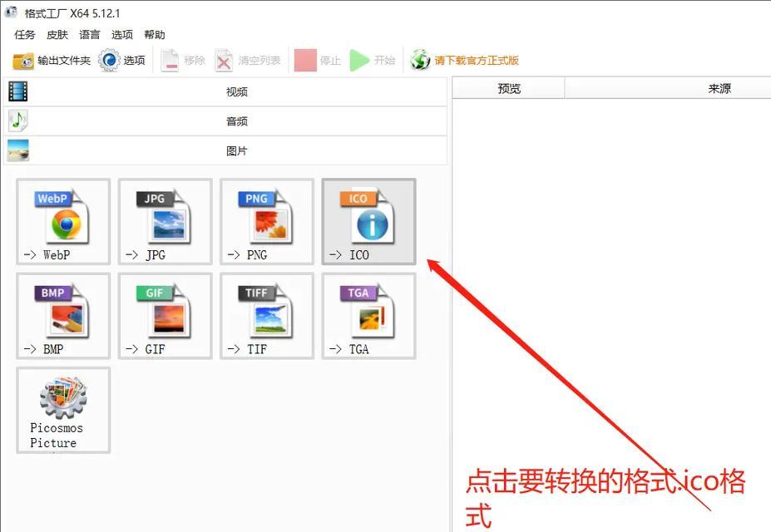Image resolution: width=771 pixels, height=532 pixels.
Task: Collapse the 图片 category section
Action: tap(225, 150)
